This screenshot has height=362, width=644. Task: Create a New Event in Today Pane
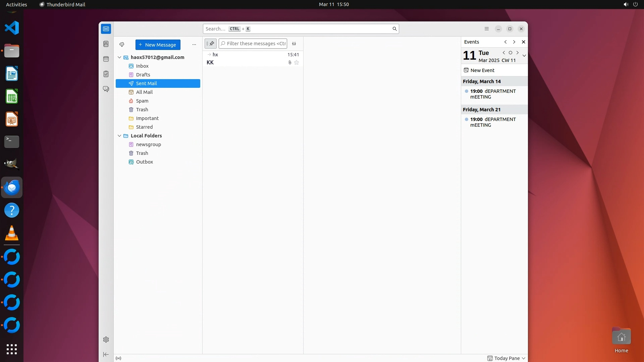(x=482, y=70)
